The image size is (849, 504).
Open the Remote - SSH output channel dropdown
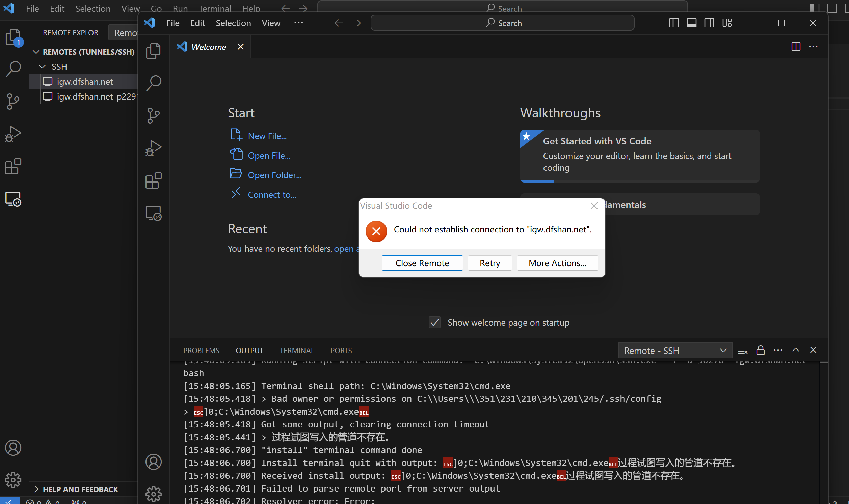(x=675, y=351)
